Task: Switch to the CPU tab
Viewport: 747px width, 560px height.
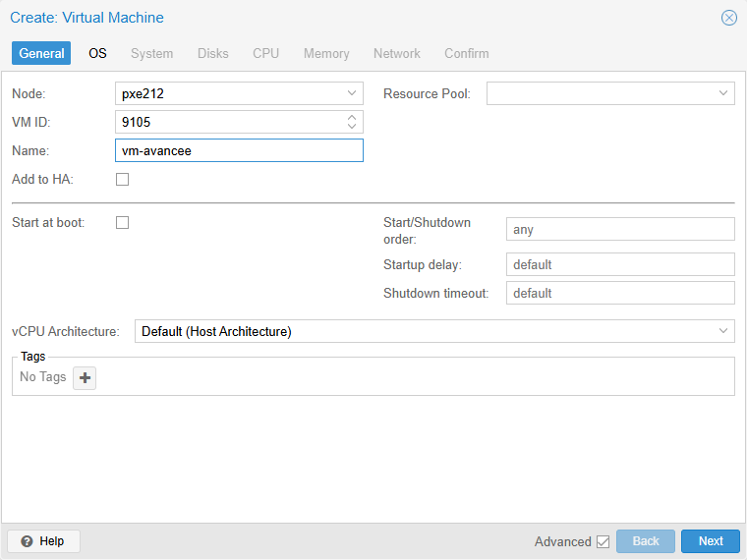Action: (x=265, y=53)
